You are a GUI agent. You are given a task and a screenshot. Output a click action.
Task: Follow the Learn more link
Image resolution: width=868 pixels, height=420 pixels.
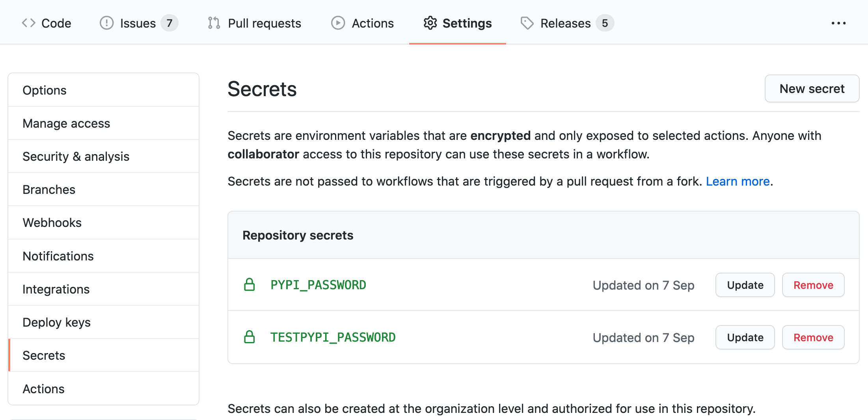click(738, 181)
